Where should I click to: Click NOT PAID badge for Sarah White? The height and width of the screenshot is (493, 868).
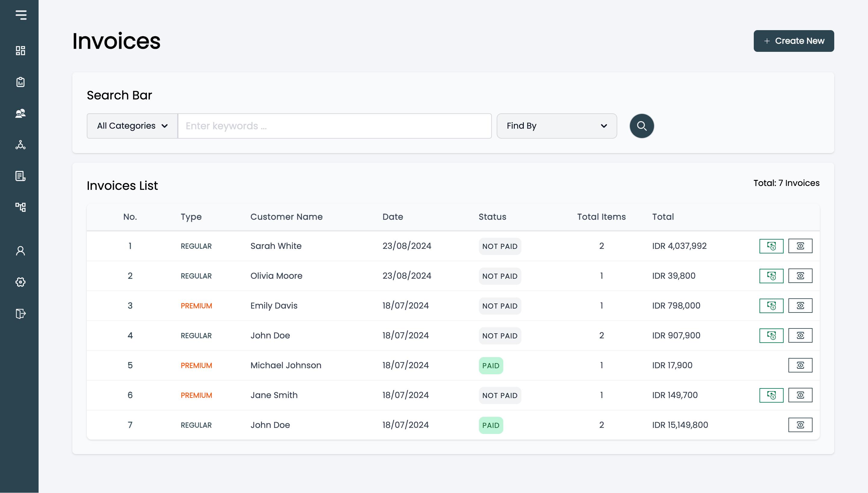pyautogui.click(x=500, y=246)
